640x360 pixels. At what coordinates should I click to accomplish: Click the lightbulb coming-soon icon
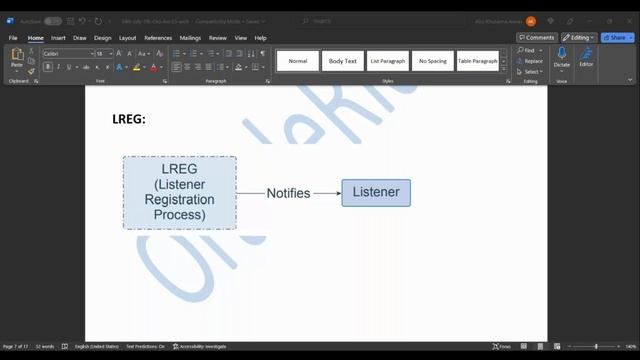[x=551, y=21]
